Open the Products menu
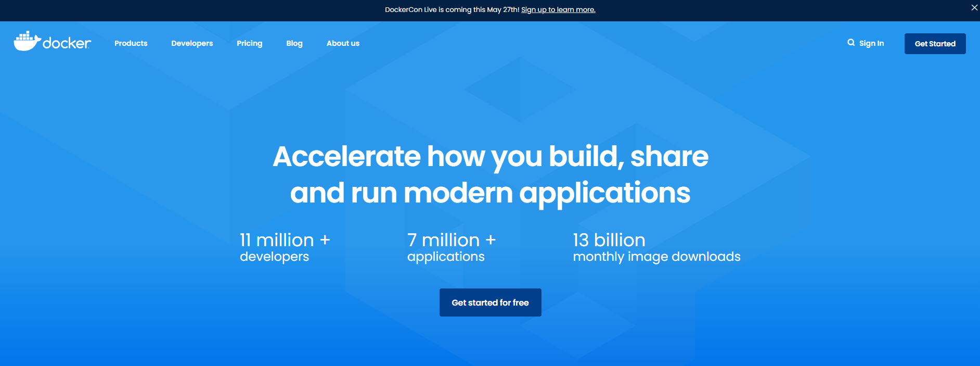Screen dimensions: 980x366 pos(131,43)
